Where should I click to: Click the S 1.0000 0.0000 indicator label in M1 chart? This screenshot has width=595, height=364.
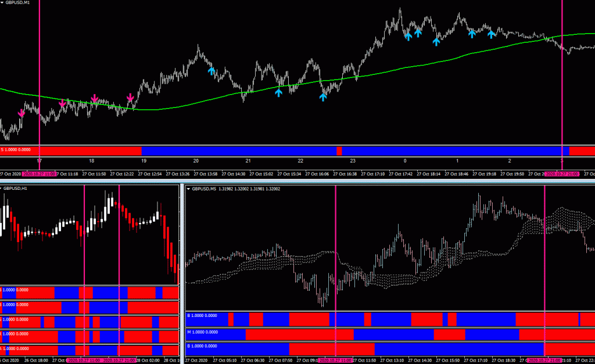pyautogui.click(x=16, y=150)
